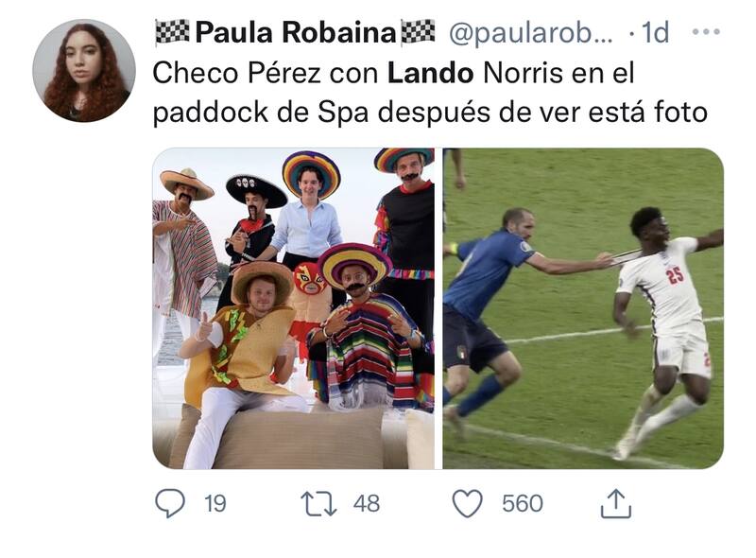The image size is (756, 558).
Task: Open the Paula Robaina display name
Action: [x=296, y=33]
